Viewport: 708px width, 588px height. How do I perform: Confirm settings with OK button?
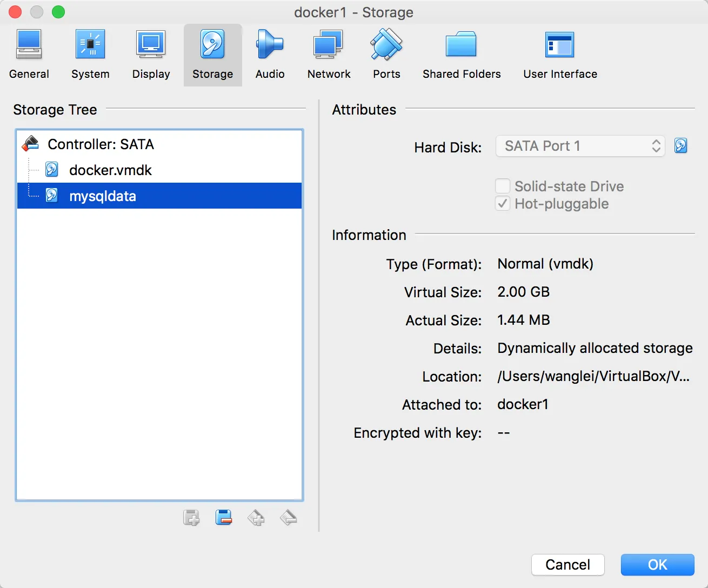pos(657,565)
